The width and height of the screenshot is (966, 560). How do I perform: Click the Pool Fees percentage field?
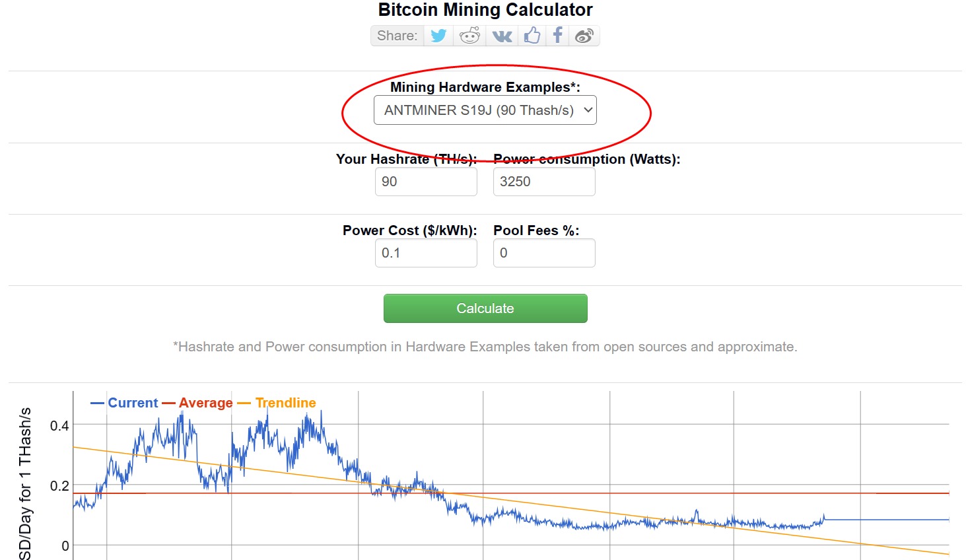(x=544, y=252)
